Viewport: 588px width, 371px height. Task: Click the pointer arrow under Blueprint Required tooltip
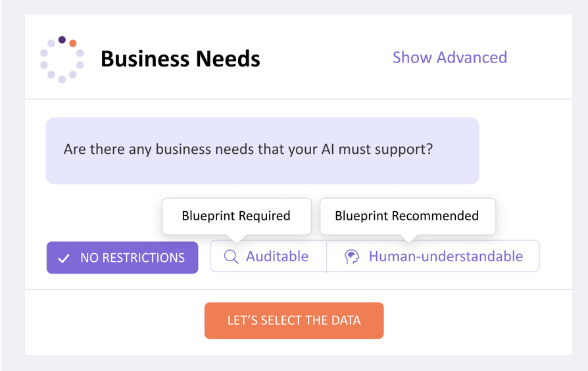point(236,238)
